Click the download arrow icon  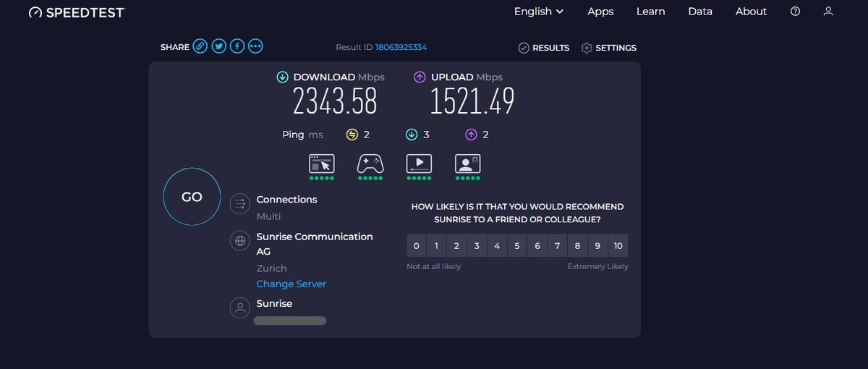(283, 77)
